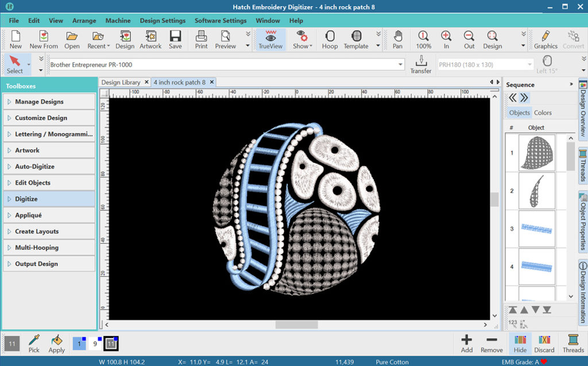Open the machine model dropdown
Screen dimensions: 588x366
[x=400, y=65]
